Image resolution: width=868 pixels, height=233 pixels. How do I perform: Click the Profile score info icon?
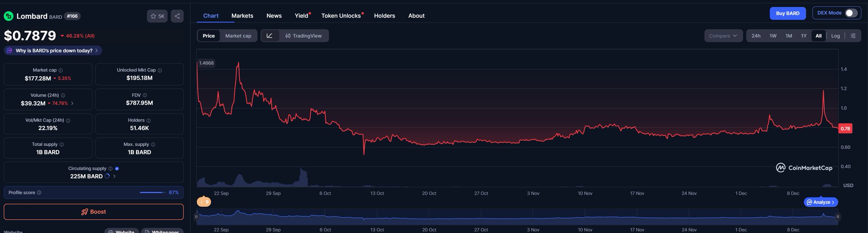coord(39,193)
